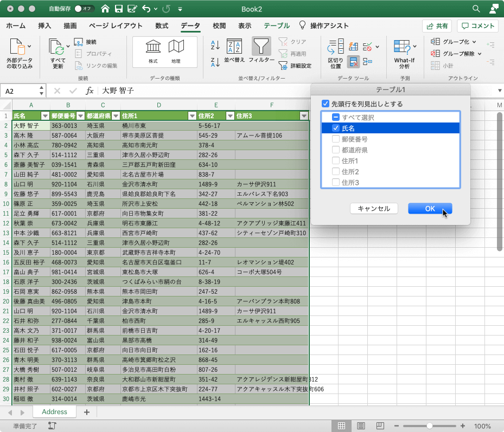Open the Page Layout ribbon tab

[116, 25]
